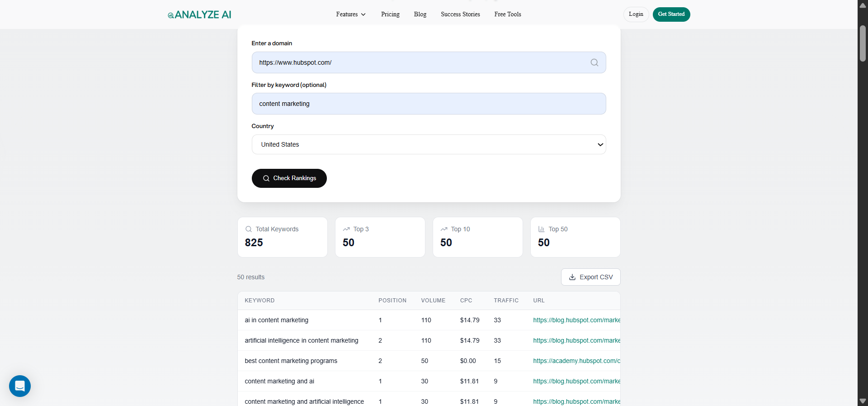Screen dimensions: 868x406
Task: Click the Get Started button
Action: 671,14
